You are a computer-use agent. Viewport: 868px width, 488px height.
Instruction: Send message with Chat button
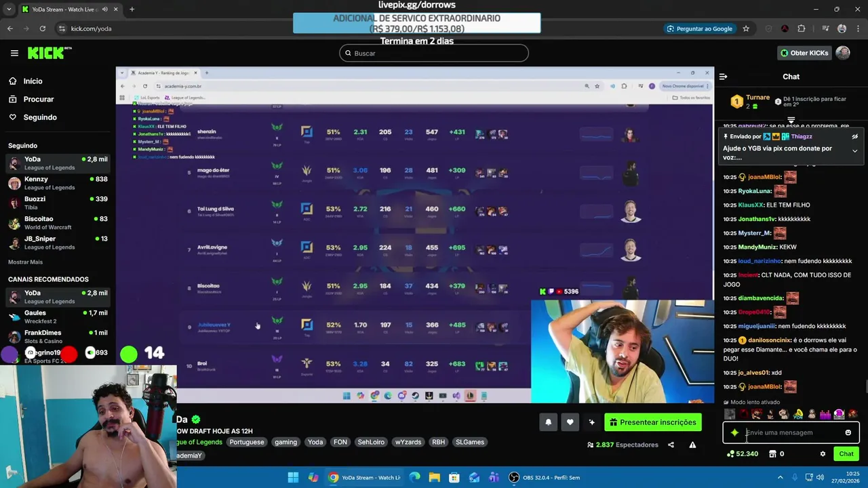846,454
